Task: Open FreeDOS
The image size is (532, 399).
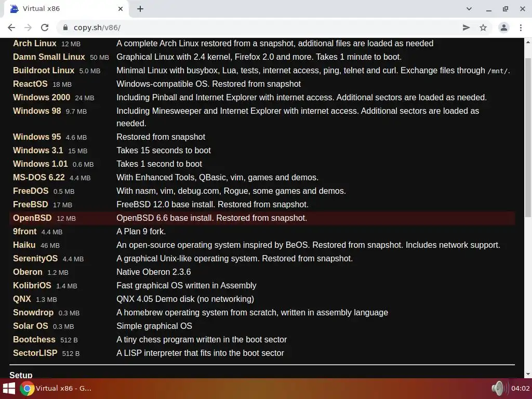Action: (31, 191)
